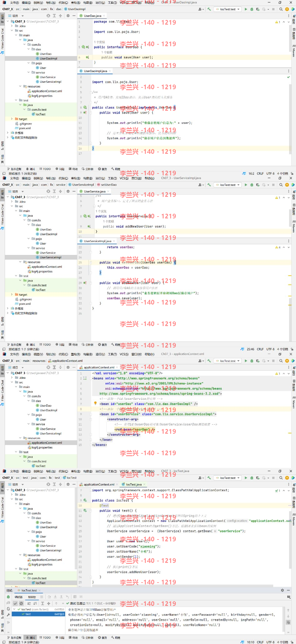Open search everywhere in the UserDaoImpl.java window

pos(281,9)
